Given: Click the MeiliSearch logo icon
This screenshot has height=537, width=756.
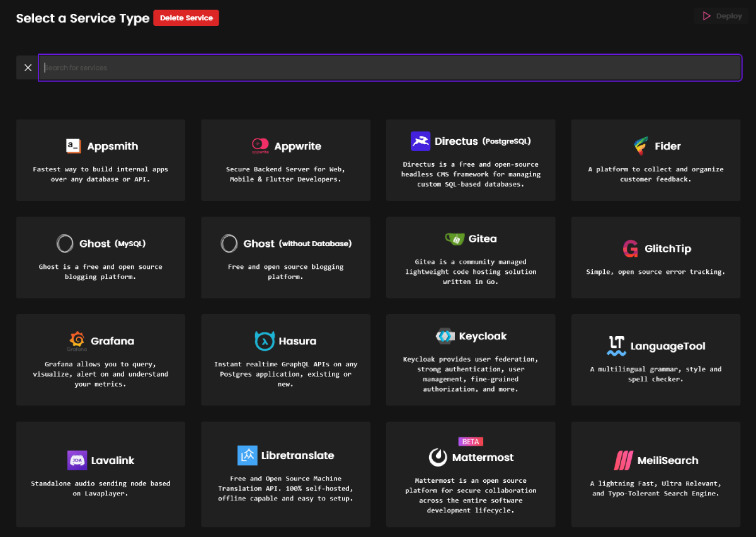Looking at the screenshot, I should [623, 460].
